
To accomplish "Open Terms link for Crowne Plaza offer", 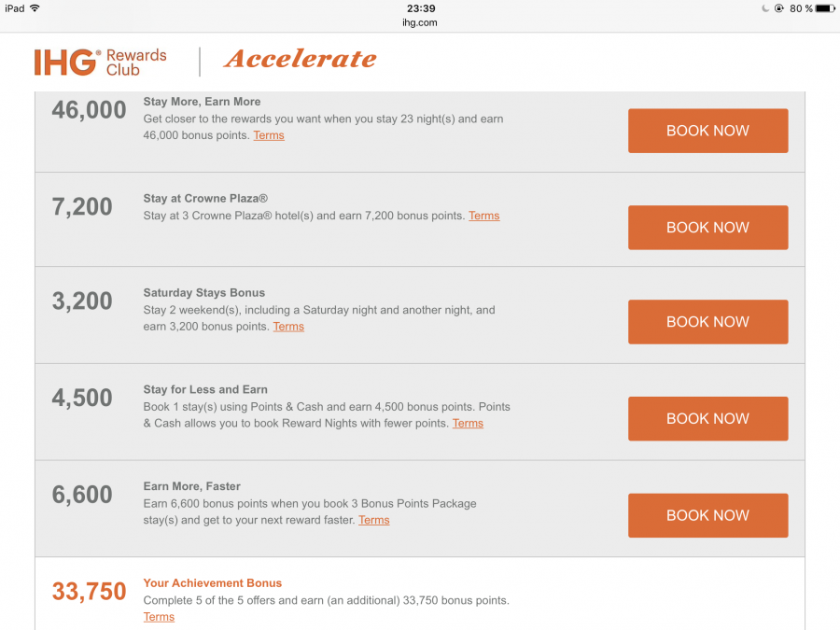I will point(483,216).
